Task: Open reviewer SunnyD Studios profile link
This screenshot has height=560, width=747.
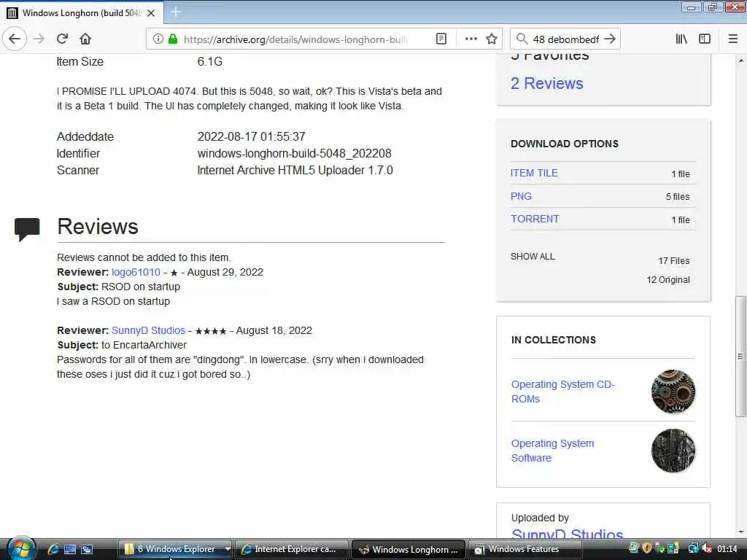Action: pyautogui.click(x=148, y=330)
